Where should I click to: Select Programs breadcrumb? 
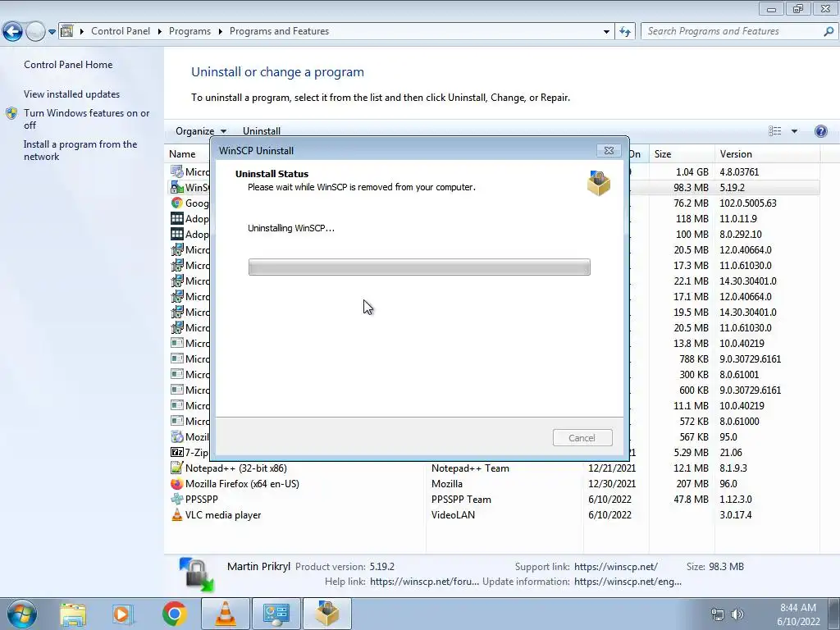coord(189,31)
